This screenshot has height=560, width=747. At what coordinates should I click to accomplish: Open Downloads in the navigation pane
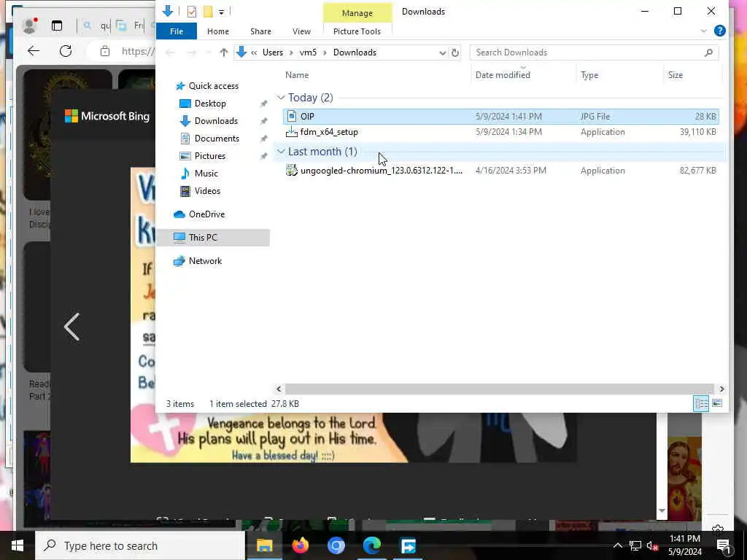point(216,121)
